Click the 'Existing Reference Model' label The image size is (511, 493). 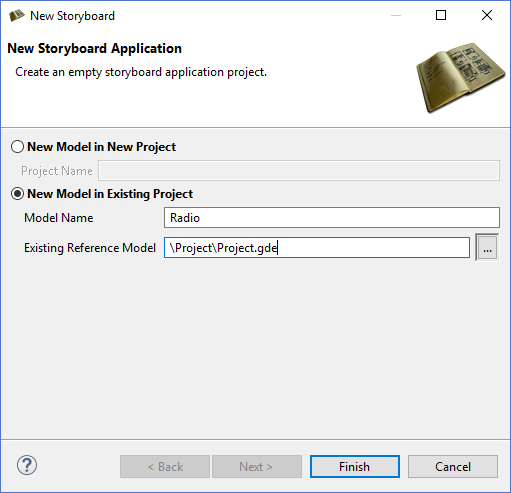point(90,248)
